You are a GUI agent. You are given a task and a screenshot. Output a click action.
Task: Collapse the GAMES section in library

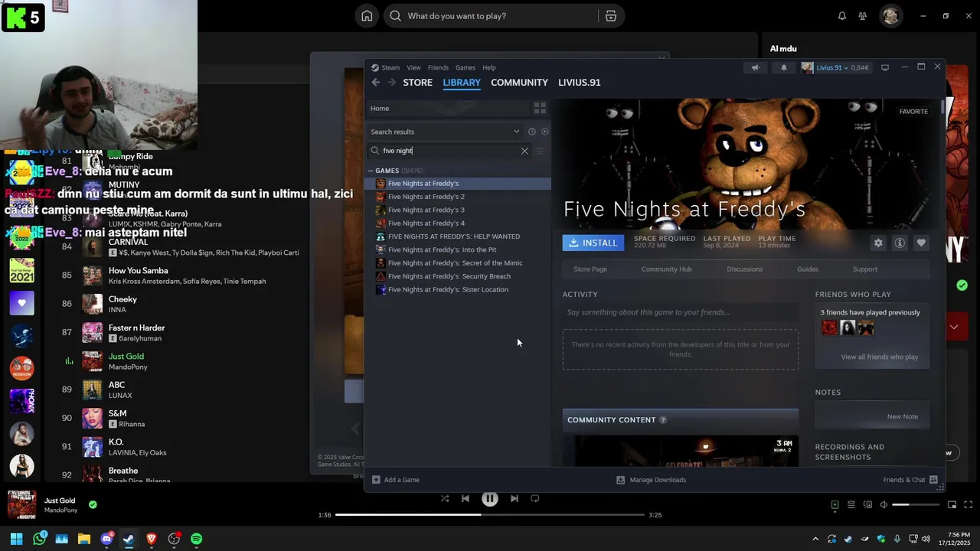click(x=371, y=171)
